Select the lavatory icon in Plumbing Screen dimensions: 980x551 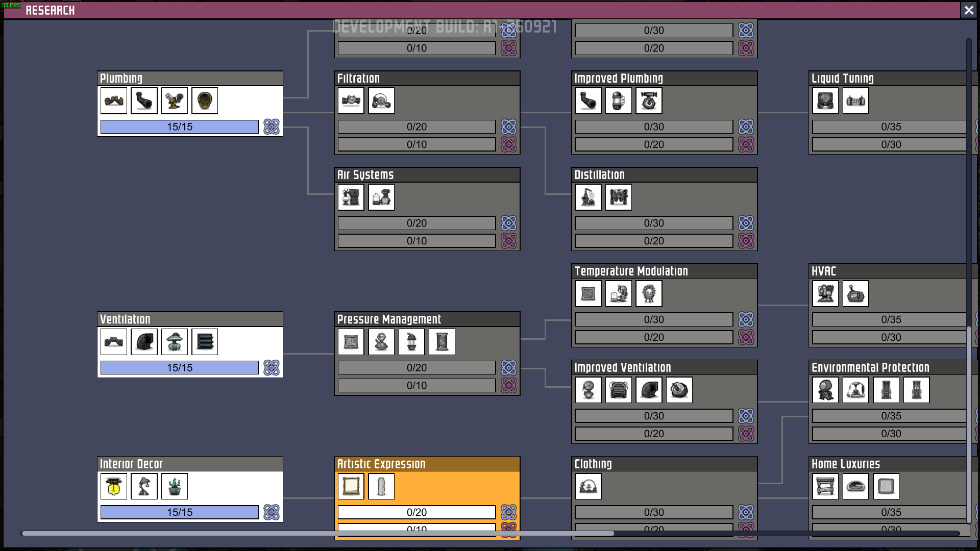click(205, 101)
